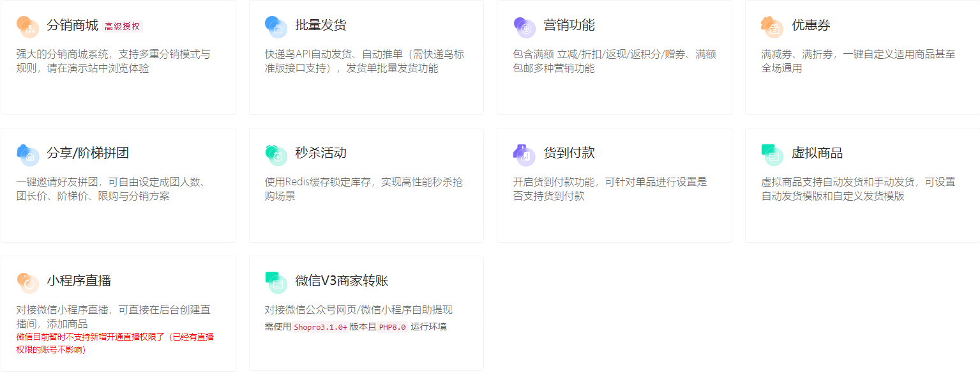
Task: Click description 对接微信小程序直播
Action: pyautogui.click(x=113, y=317)
